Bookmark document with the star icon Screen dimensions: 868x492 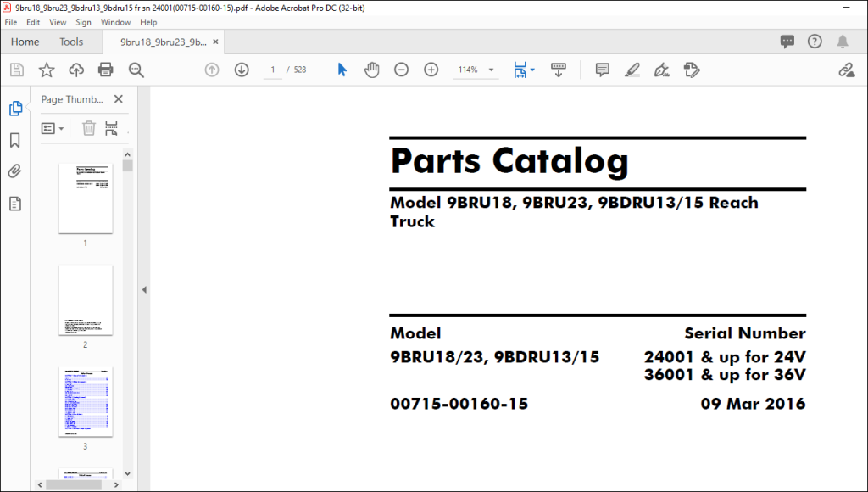[47, 70]
